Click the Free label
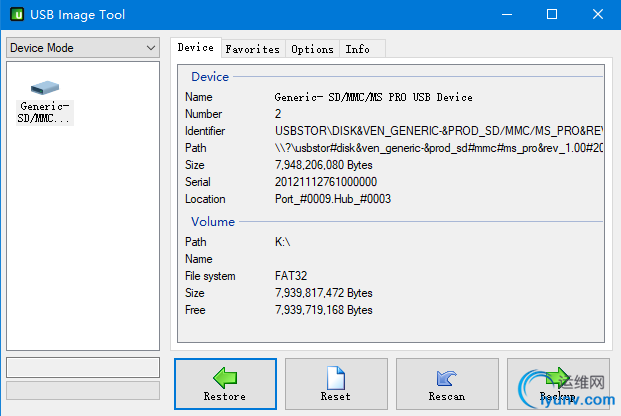 point(195,310)
